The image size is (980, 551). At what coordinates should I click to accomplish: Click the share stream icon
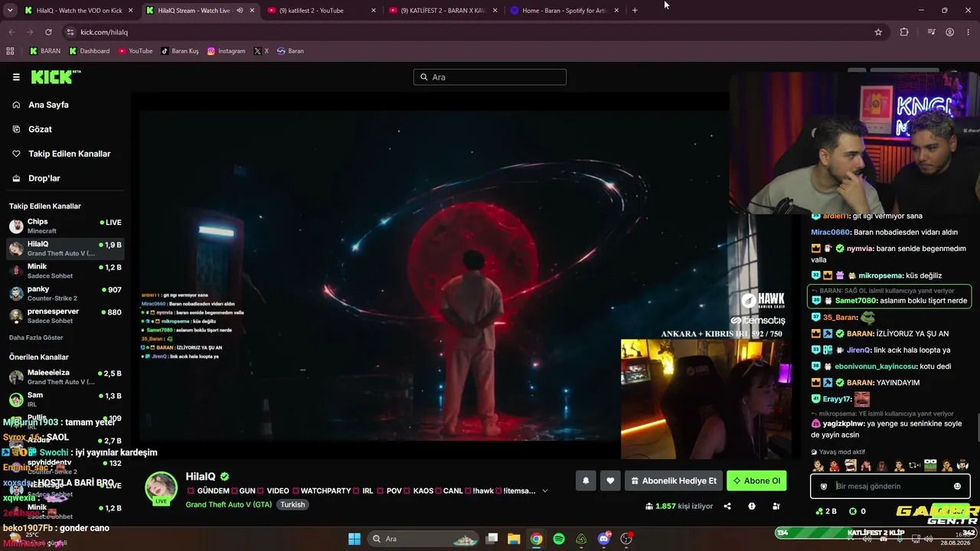[x=727, y=506]
